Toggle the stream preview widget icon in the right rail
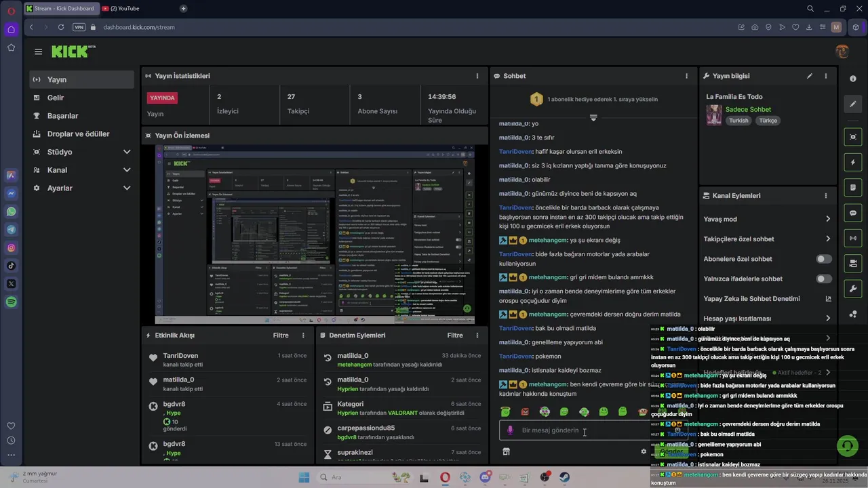The width and height of the screenshot is (868, 488). click(853, 137)
